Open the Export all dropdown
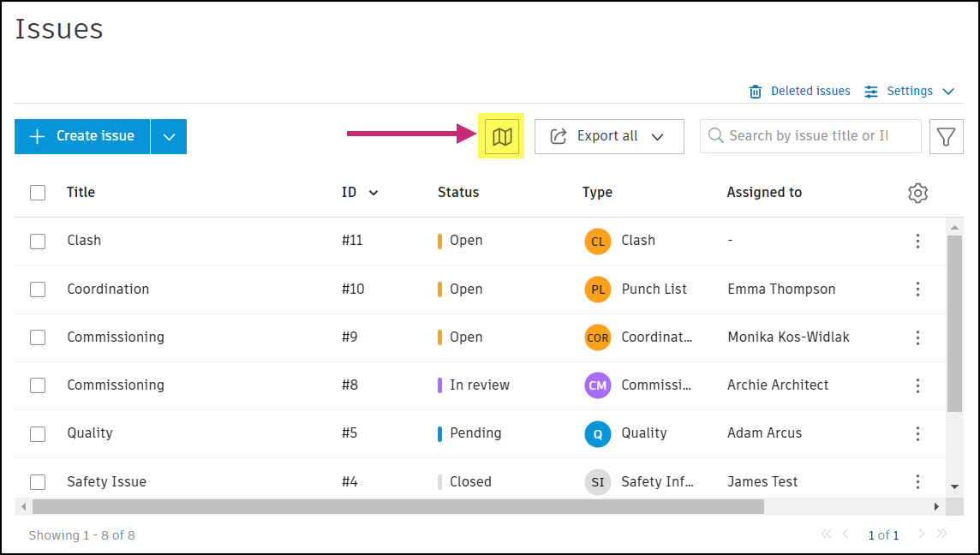Screen dimensions: 980x555 [x=609, y=136]
